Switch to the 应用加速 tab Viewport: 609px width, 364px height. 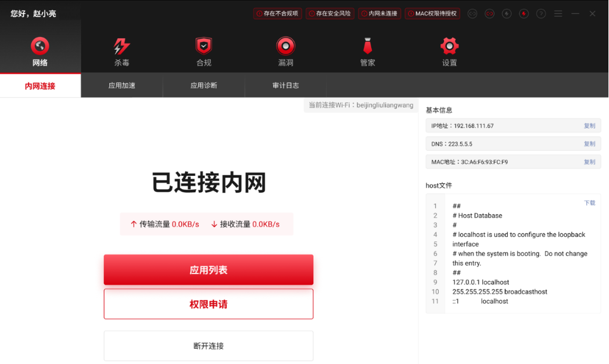121,85
